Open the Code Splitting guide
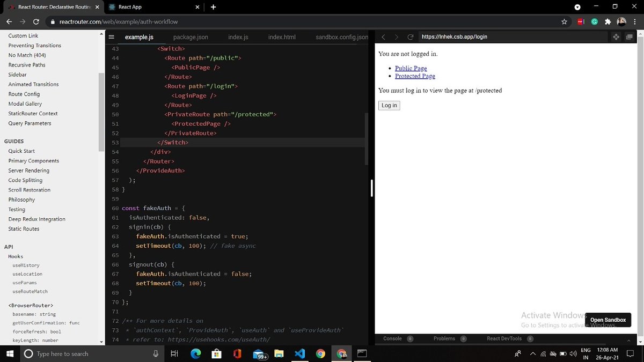 pyautogui.click(x=25, y=180)
